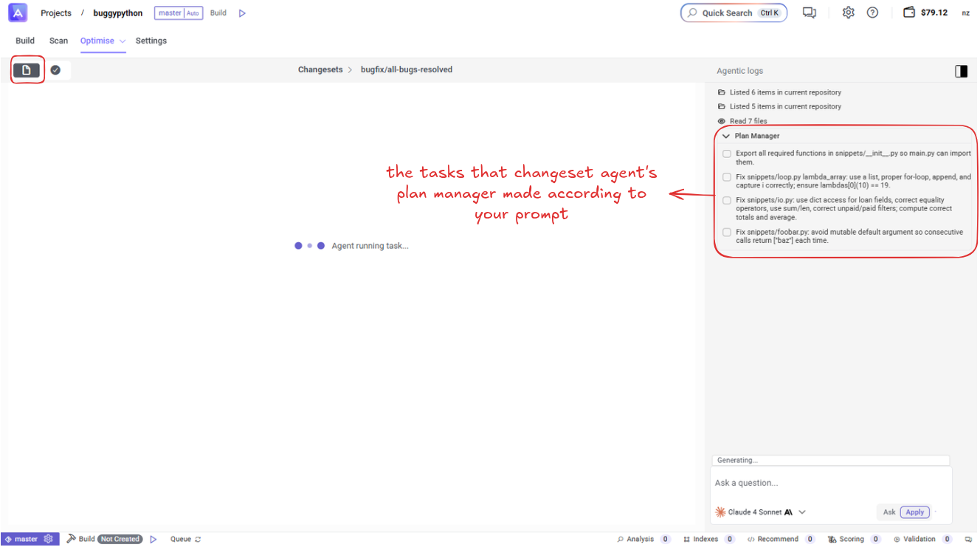The image size is (980, 547).
Task: Click the chat monitor icon in header
Action: tap(810, 13)
